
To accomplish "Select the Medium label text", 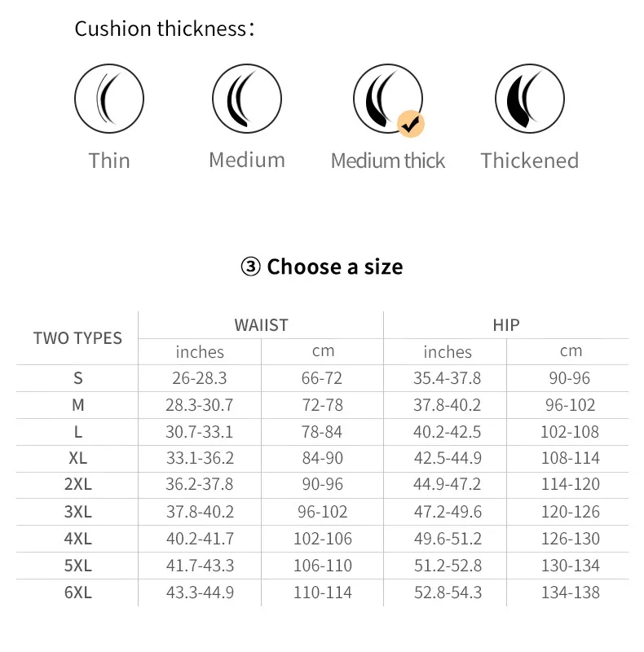I will point(247,159).
